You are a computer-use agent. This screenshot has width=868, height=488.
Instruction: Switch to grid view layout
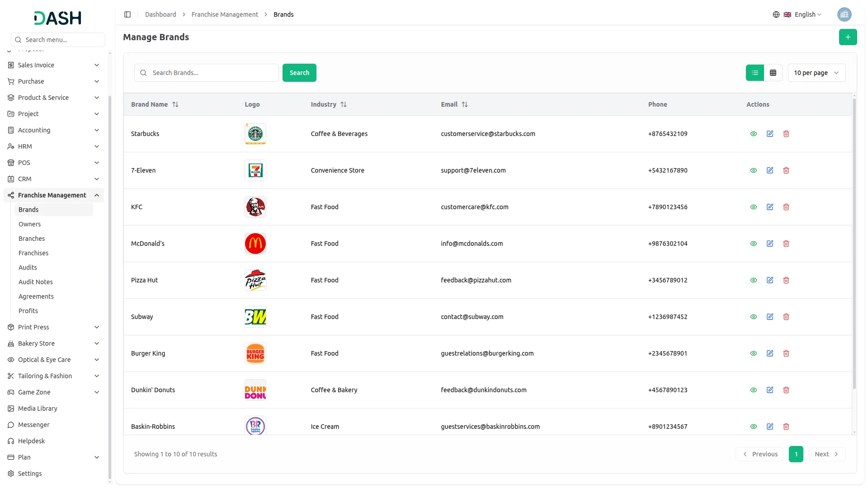773,73
